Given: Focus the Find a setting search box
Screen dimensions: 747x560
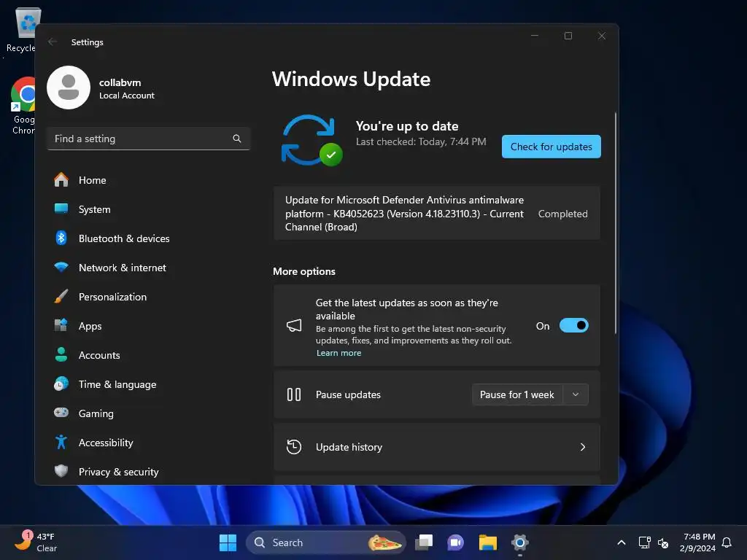Looking at the screenshot, I should (149, 139).
